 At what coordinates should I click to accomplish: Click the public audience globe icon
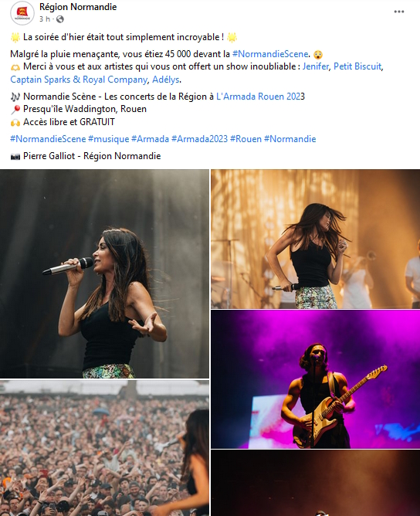(60, 19)
